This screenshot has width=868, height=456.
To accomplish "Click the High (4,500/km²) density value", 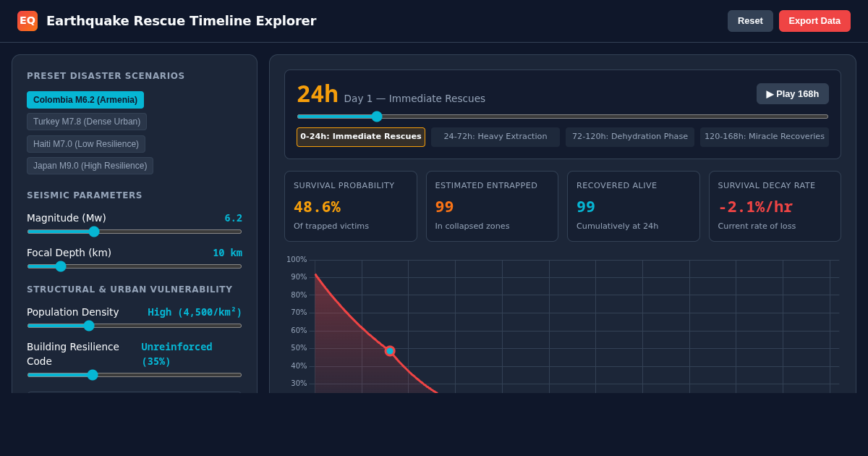I will coord(195,312).
